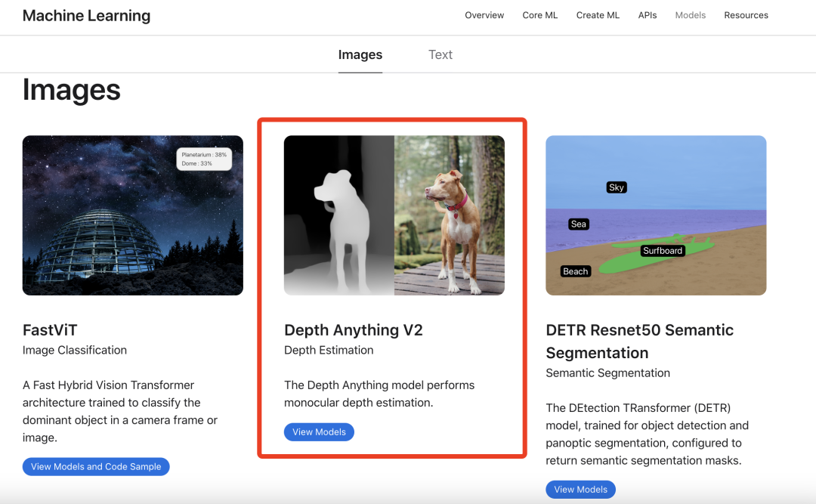Click the Machine Learning home link

86,15
